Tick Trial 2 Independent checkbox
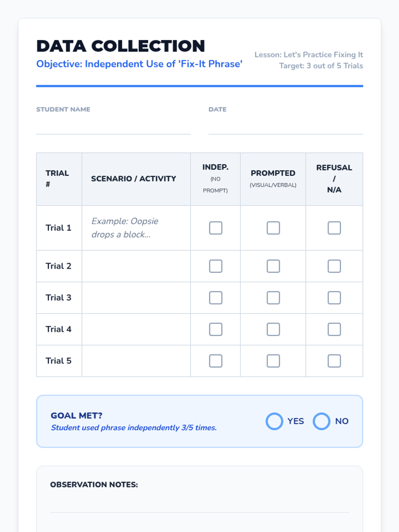The width and height of the screenshot is (399, 532). (x=215, y=266)
